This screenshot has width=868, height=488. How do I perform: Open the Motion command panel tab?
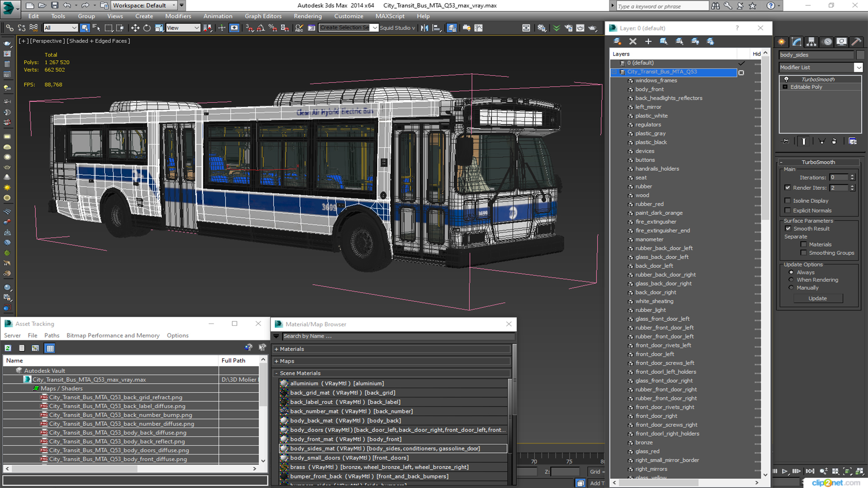[827, 42]
